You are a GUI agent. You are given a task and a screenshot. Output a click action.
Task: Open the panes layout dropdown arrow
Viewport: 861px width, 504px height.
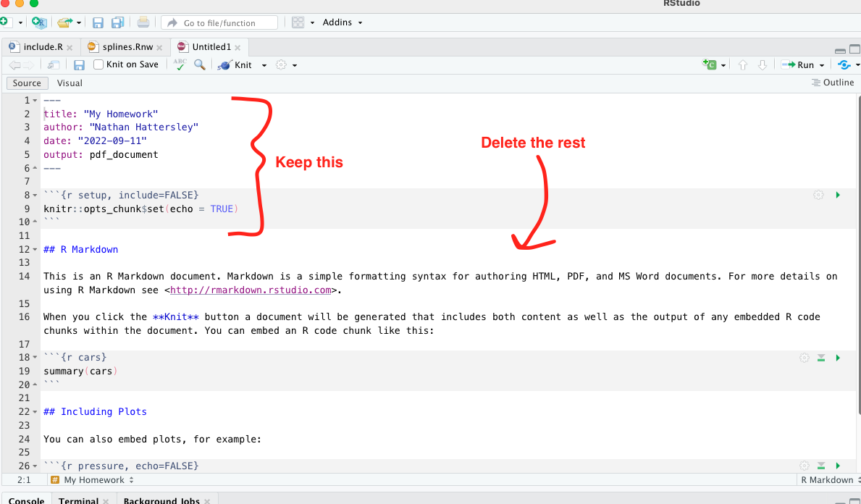[x=312, y=23]
